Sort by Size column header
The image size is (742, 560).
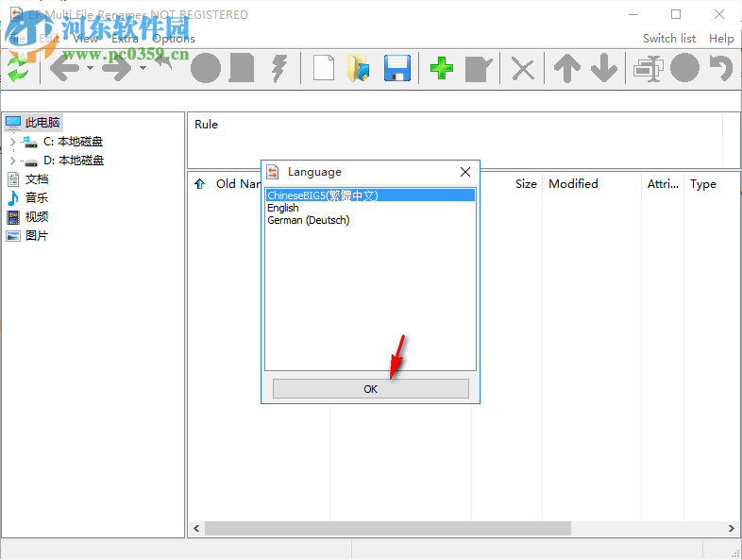coord(526,183)
